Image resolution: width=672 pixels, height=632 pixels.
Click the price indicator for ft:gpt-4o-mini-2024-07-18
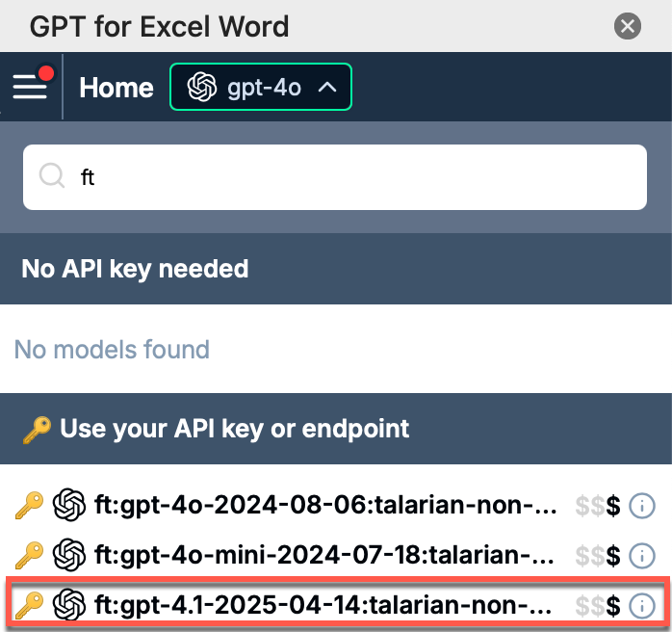[597, 555]
